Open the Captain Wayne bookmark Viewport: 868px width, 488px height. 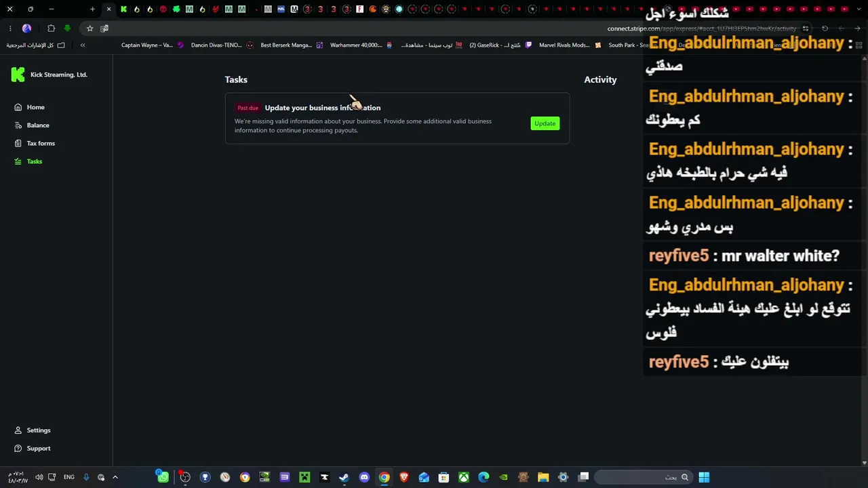152,45
